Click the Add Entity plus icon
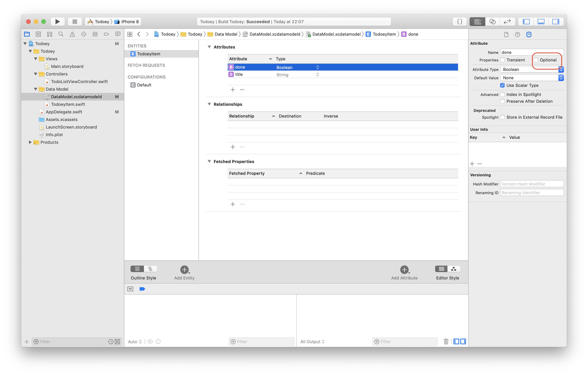This screenshot has width=588, height=375. pos(184,269)
